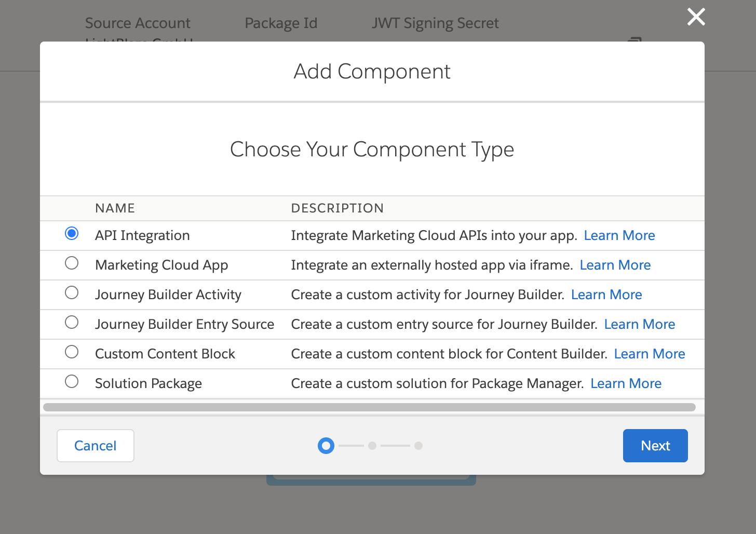The width and height of the screenshot is (756, 534).
Task: Click the 'Source Account' label in background page
Action: point(138,23)
